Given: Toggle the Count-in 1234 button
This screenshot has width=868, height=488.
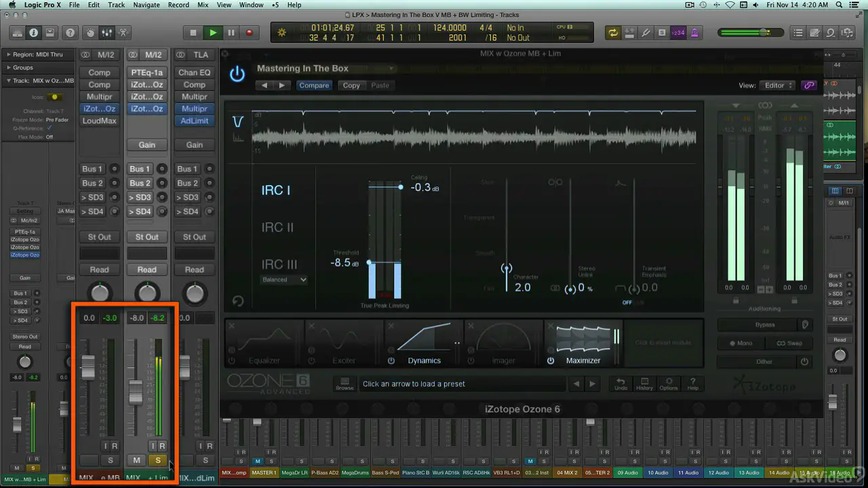Looking at the screenshot, I should pyautogui.click(x=678, y=33).
